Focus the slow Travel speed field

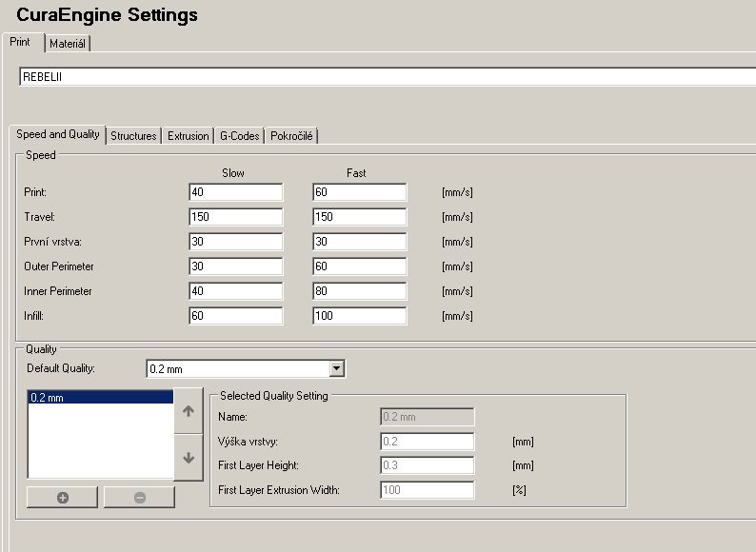pos(235,217)
